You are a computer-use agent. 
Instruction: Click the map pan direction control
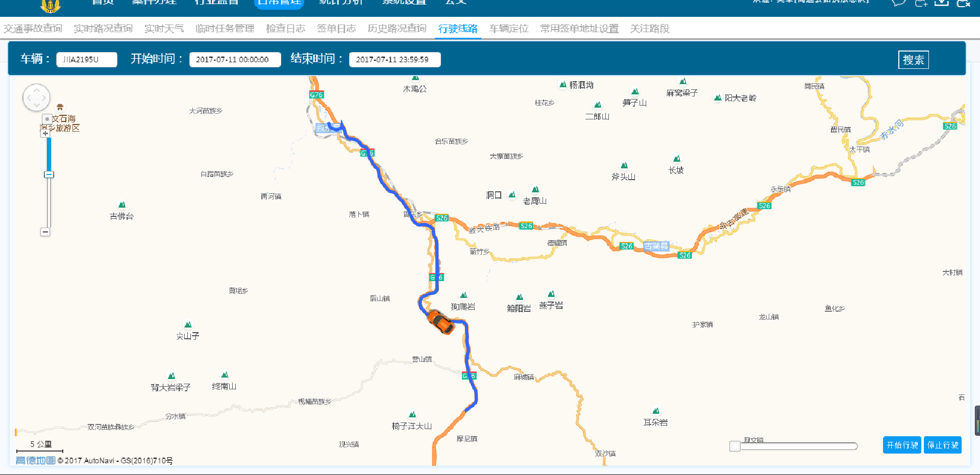tap(36, 97)
